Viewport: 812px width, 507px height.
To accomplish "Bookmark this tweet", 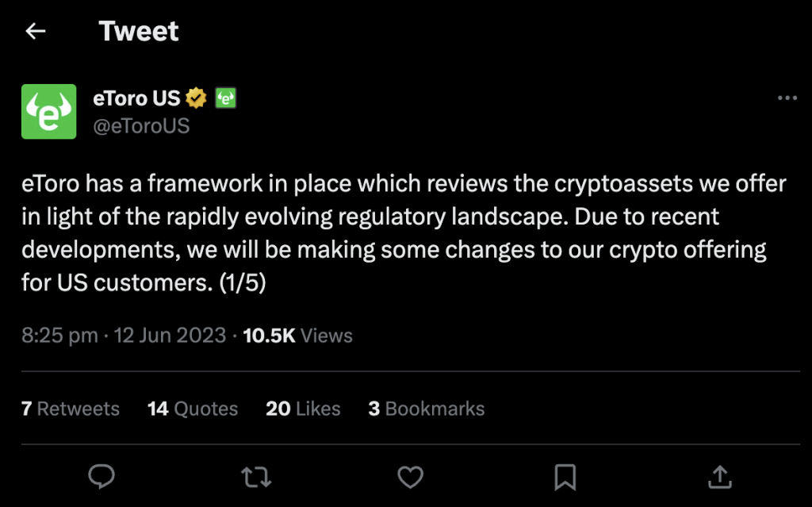I will pyautogui.click(x=565, y=476).
